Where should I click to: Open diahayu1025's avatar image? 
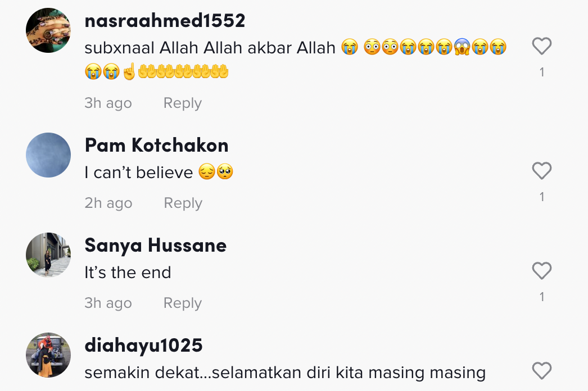click(48, 354)
